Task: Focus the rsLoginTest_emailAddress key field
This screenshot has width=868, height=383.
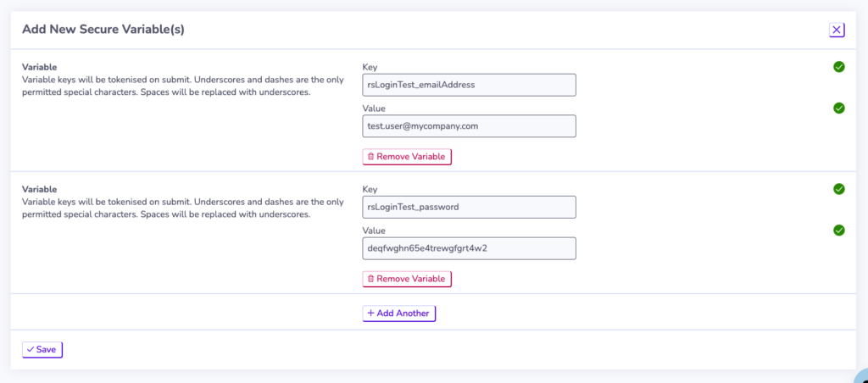Action: click(x=469, y=85)
